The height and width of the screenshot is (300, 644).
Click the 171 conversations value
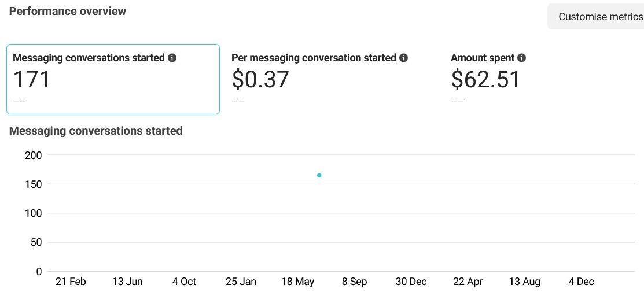click(32, 80)
